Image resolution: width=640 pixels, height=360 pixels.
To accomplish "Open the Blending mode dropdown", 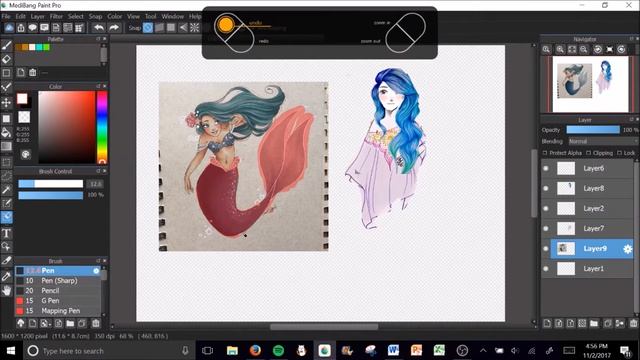I will pyautogui.click(x=603, y=141).
